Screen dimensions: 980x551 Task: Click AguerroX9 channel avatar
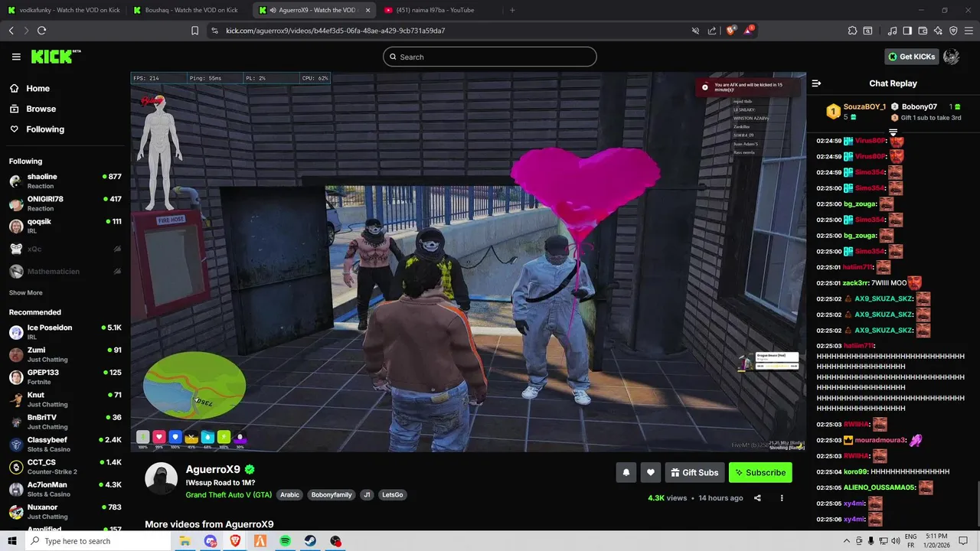click(x=162, y=478)
